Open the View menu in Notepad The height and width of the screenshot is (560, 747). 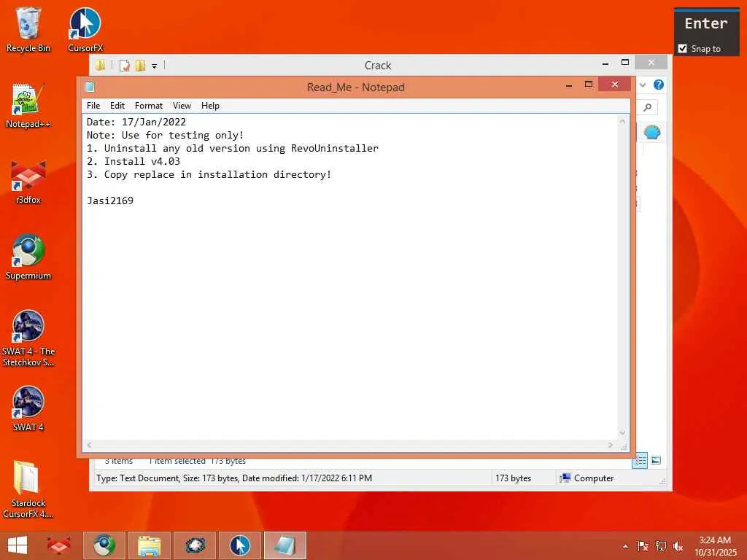(x=182, y=106)
